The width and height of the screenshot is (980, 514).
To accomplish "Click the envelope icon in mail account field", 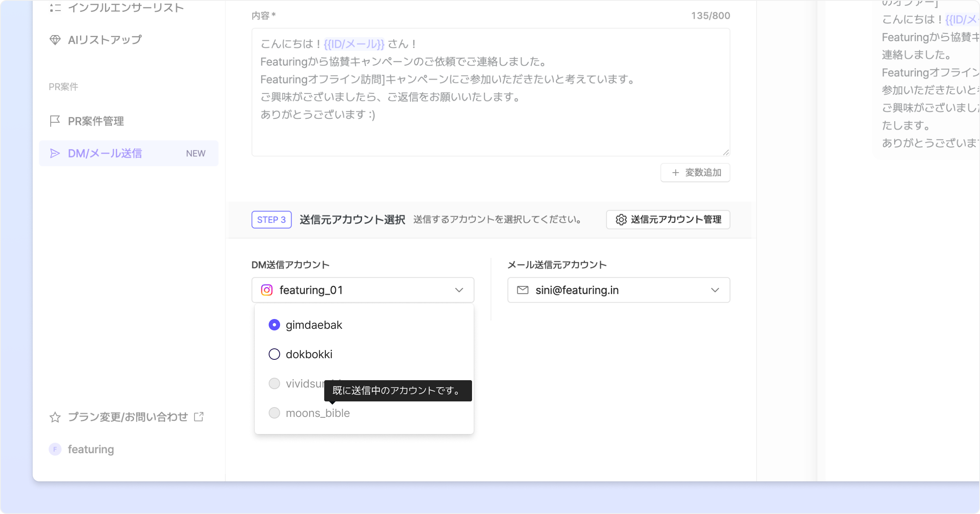I will tap(523, 290).
